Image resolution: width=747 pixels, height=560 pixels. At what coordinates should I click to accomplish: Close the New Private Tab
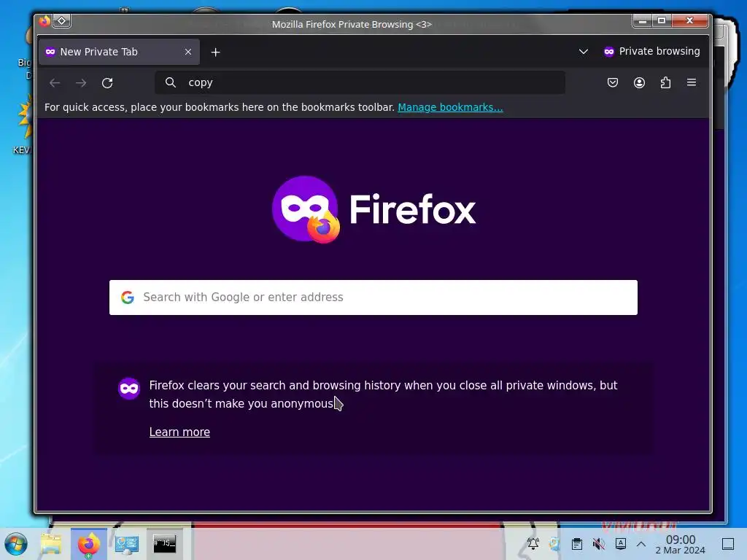188,52
